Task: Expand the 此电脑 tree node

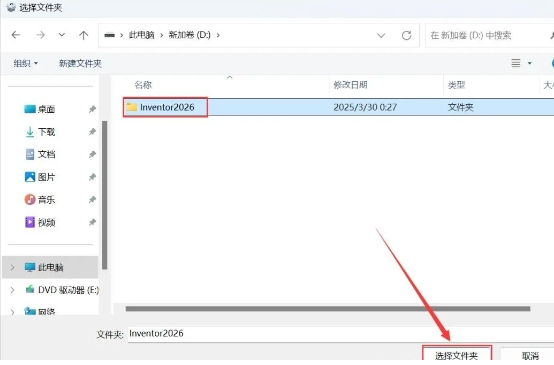Action: point(12,267)
